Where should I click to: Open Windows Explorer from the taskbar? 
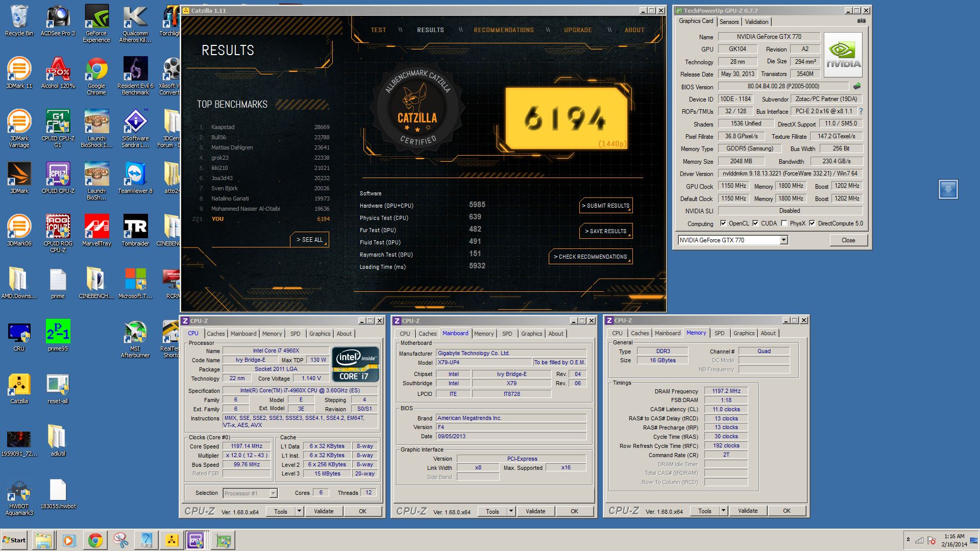[43, 540]
